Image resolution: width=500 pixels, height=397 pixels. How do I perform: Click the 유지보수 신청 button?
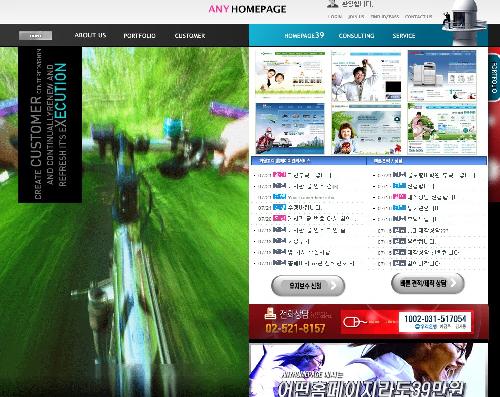pyautogui.click(x=308, y=286)
